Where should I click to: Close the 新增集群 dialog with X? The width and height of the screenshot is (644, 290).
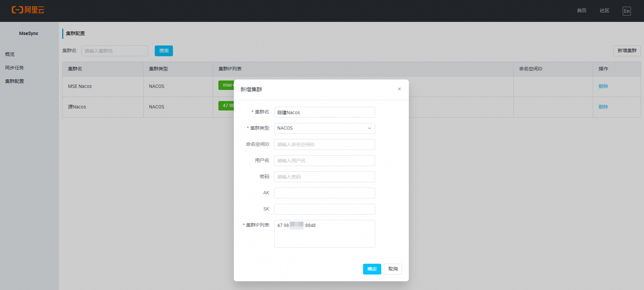[x=399, y=89]
